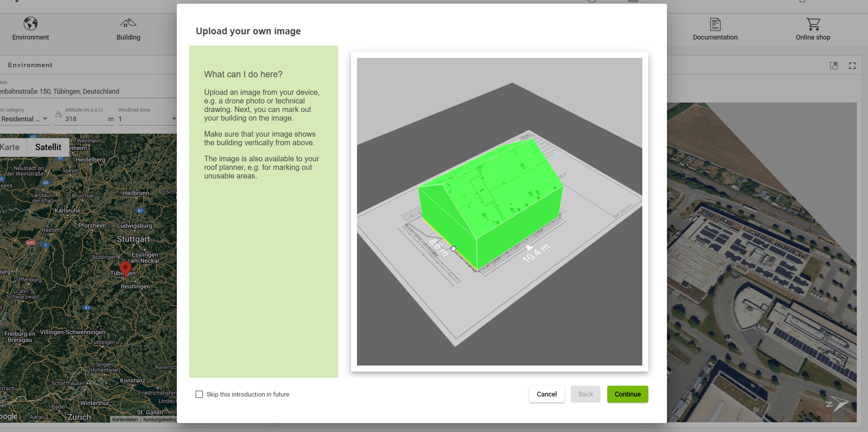Open the Building house icon
Image resolution: width=868 pixels, height=432 pixels.
[128, 24]
